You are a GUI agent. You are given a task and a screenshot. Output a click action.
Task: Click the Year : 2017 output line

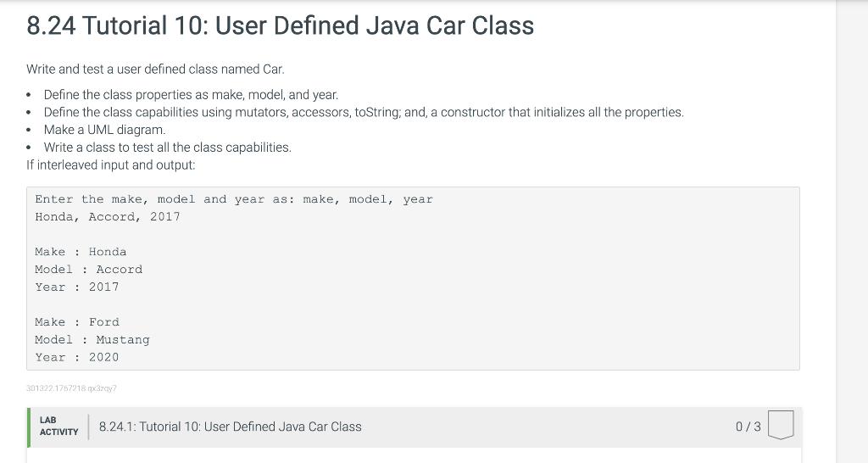(77, 287)
